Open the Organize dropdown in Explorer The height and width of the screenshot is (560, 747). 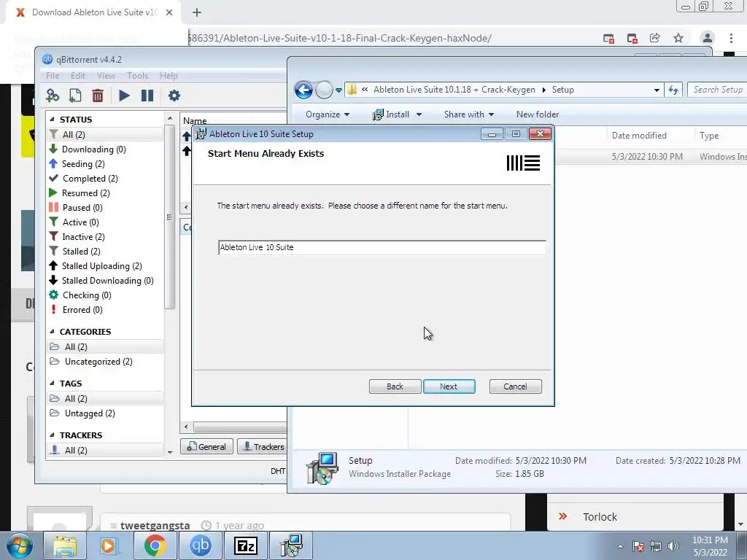328,114
